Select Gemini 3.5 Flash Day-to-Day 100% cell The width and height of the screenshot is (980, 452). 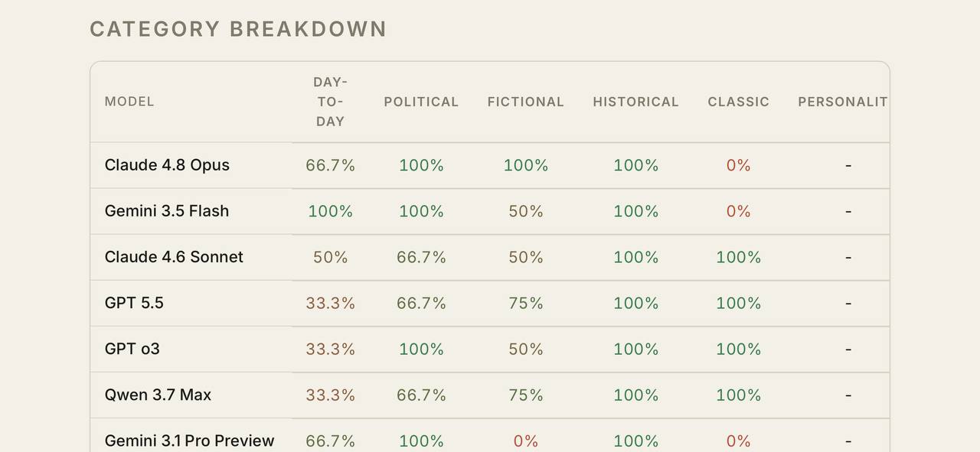[330, 211]
